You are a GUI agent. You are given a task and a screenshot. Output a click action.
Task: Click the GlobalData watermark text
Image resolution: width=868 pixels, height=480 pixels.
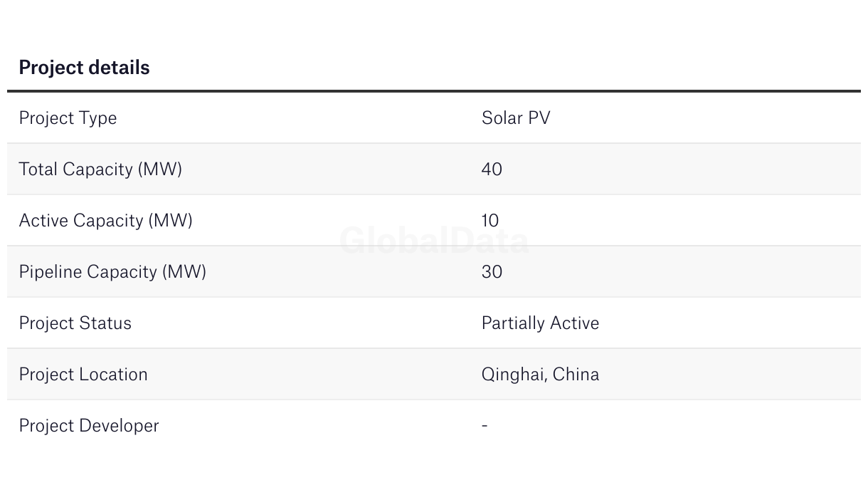434,241
